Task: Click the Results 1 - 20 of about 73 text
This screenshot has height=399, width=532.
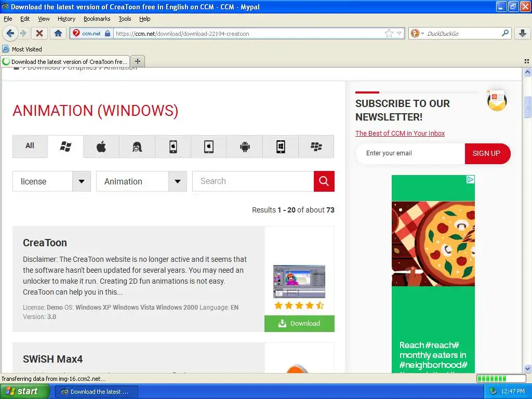Action: pyautogui.click(x=293, y=210)
